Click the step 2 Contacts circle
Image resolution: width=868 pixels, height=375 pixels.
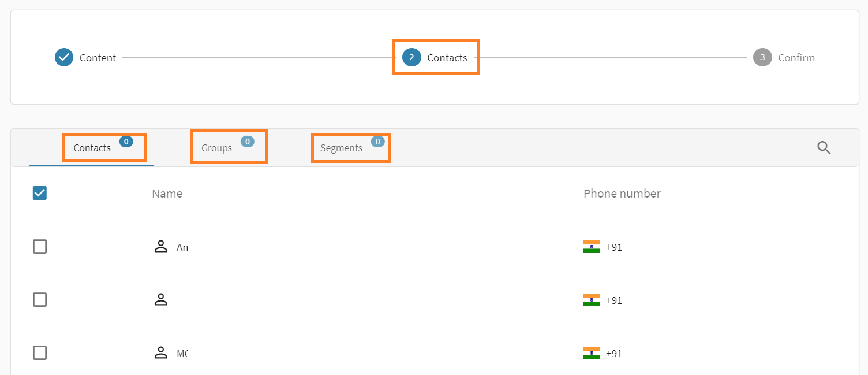[411, 58]
